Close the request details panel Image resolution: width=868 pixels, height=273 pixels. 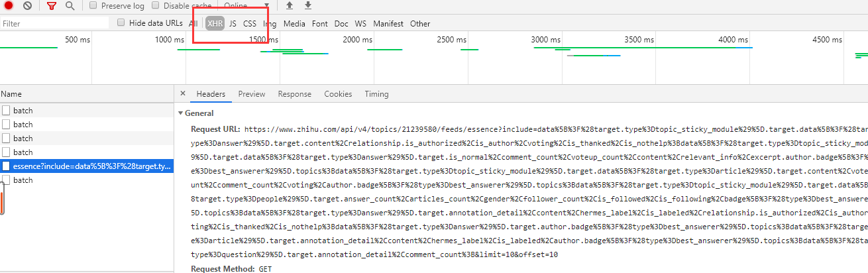point(183,94)
